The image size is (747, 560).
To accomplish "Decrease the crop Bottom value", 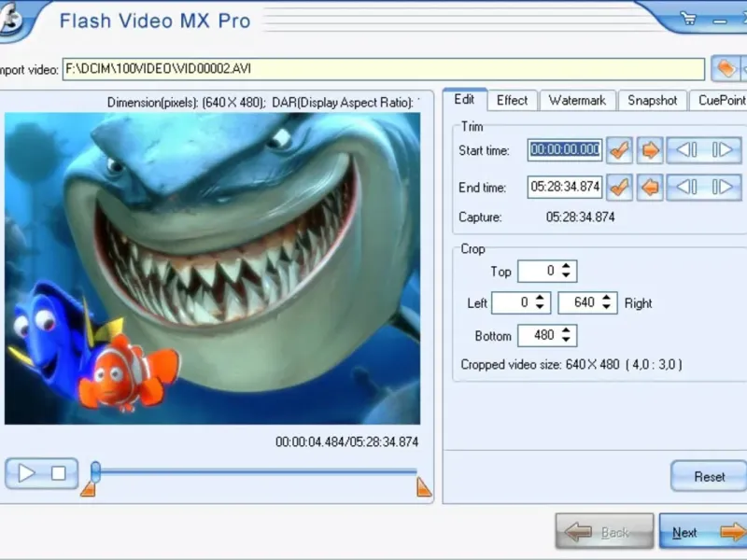I will (x=566, y=340).
